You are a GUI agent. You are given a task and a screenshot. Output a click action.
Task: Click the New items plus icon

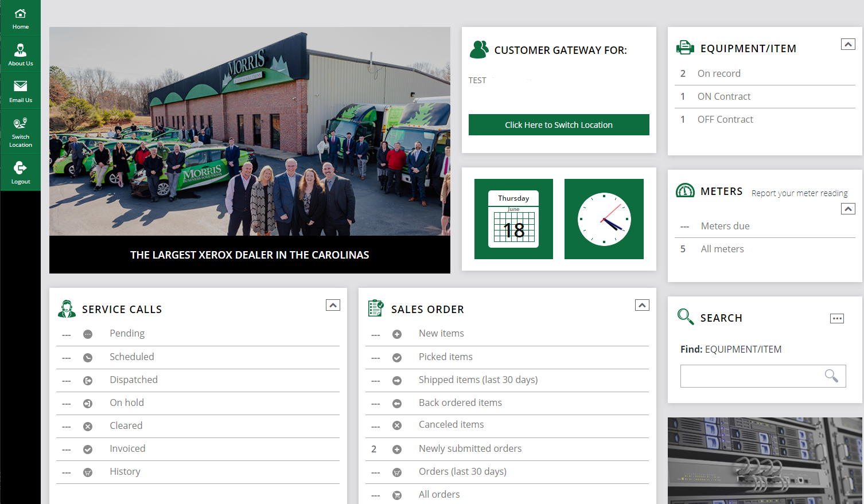click(397, 334)
